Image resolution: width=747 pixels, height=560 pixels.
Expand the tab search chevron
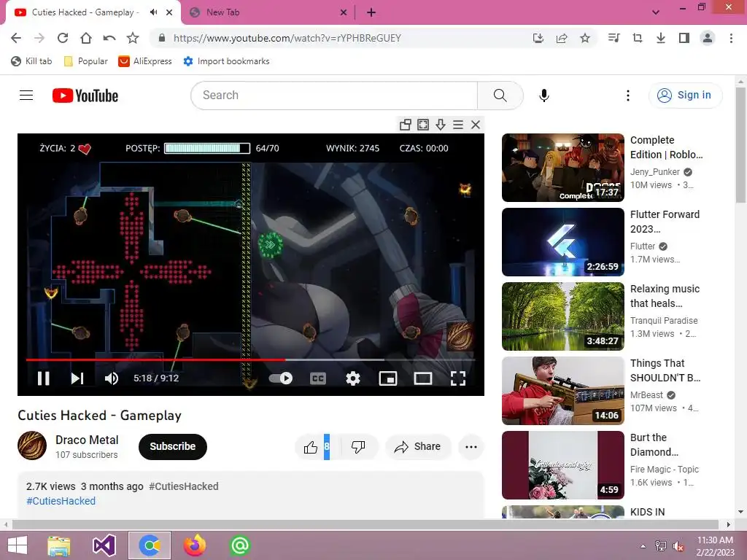pos(656,12)
